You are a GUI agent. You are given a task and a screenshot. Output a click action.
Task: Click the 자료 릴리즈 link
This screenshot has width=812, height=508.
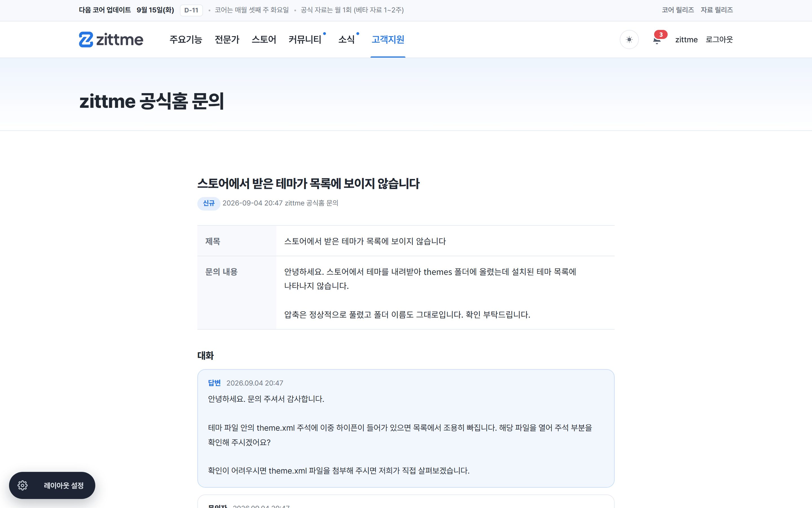pyautogui.click(x=717, y=10)
